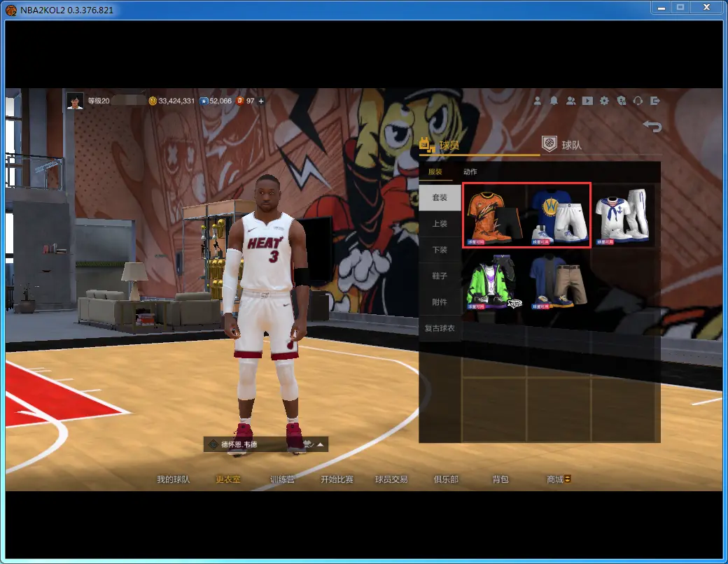The width and height of the screenshot is (728, 564).
Task: Choose the orange tiger outfit set
Action: [x=494, y=216]
